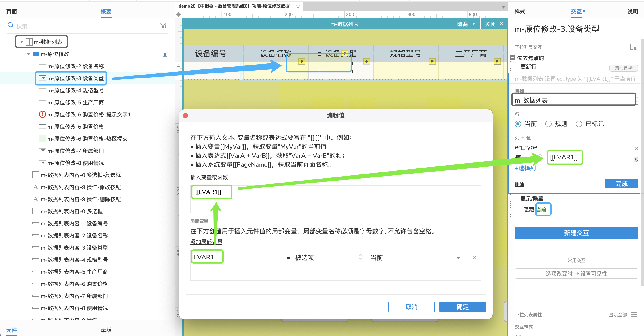Viewport: 644px width, 336px height.
Task: Click checkbox icon of 多选框-复选框 item
Action: (x=36, y=175)
